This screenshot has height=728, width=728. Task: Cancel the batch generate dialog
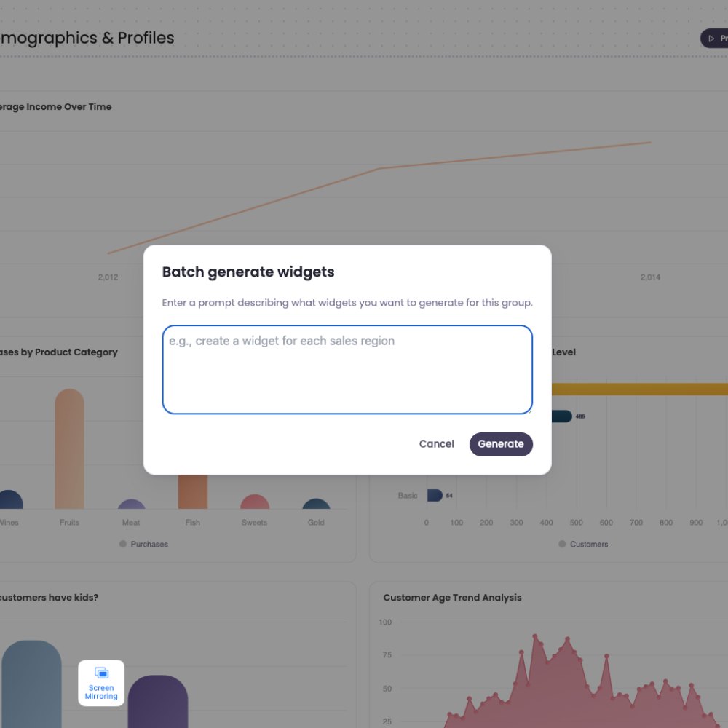coord(436,444)
